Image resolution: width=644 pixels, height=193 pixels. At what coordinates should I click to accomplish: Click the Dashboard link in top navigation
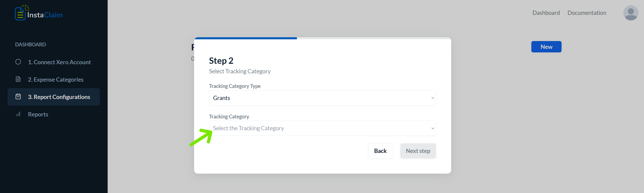coord(546,13)
